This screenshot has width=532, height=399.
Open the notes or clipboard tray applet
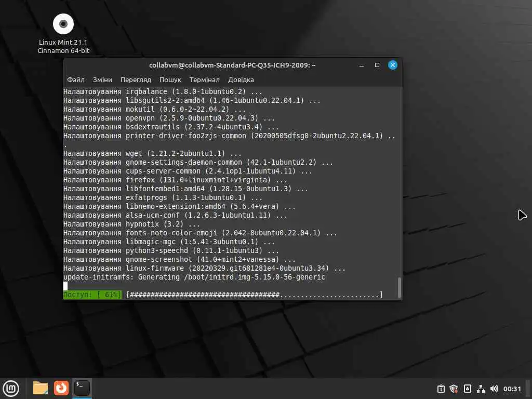click(467, 389)
